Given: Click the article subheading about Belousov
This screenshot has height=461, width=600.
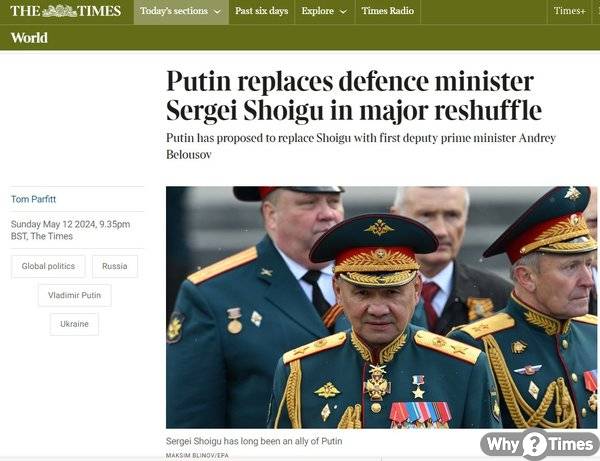Looking at the screenshot, I should click(361, 146).
